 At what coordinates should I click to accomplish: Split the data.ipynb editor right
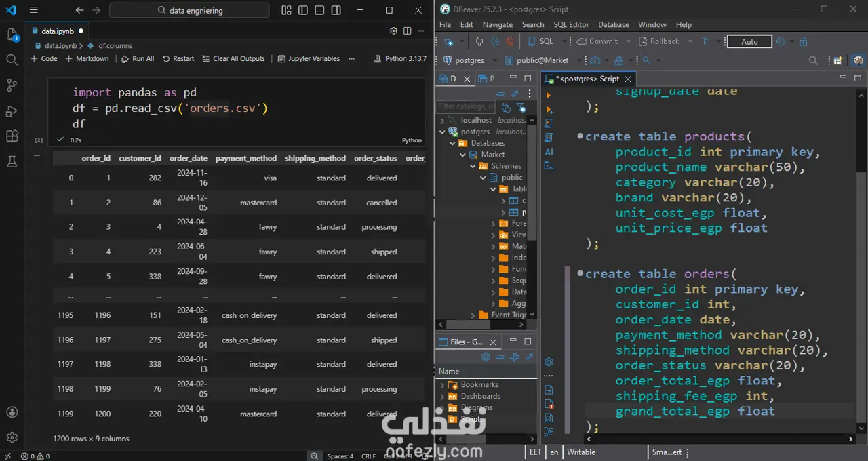pos(407,31)
